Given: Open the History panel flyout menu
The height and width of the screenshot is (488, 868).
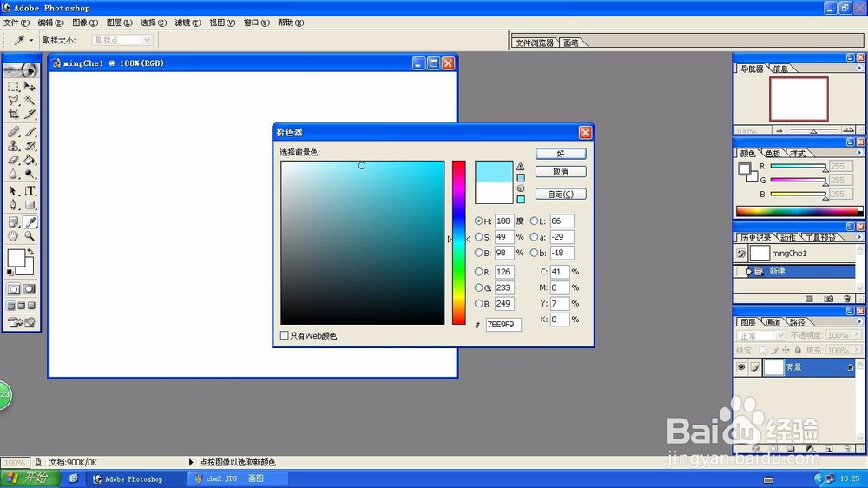Looking at the screenshot, I should 859,237.
